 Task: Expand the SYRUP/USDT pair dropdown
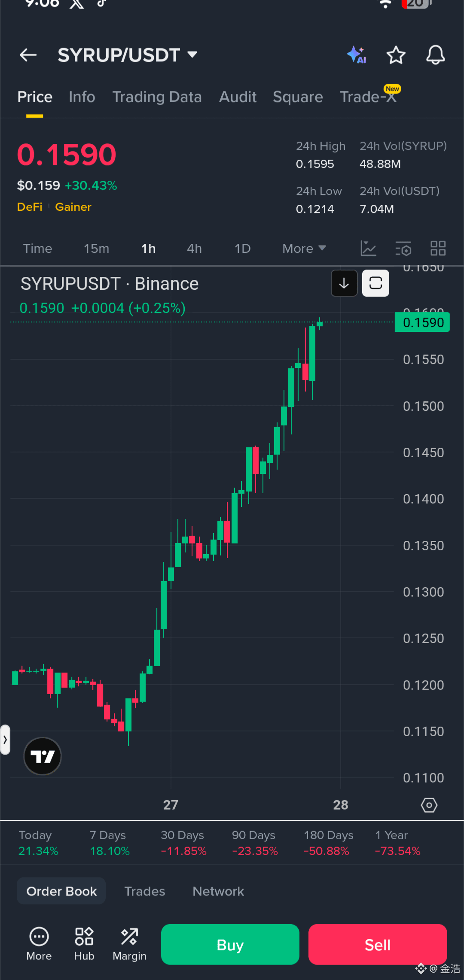point(192,55)
